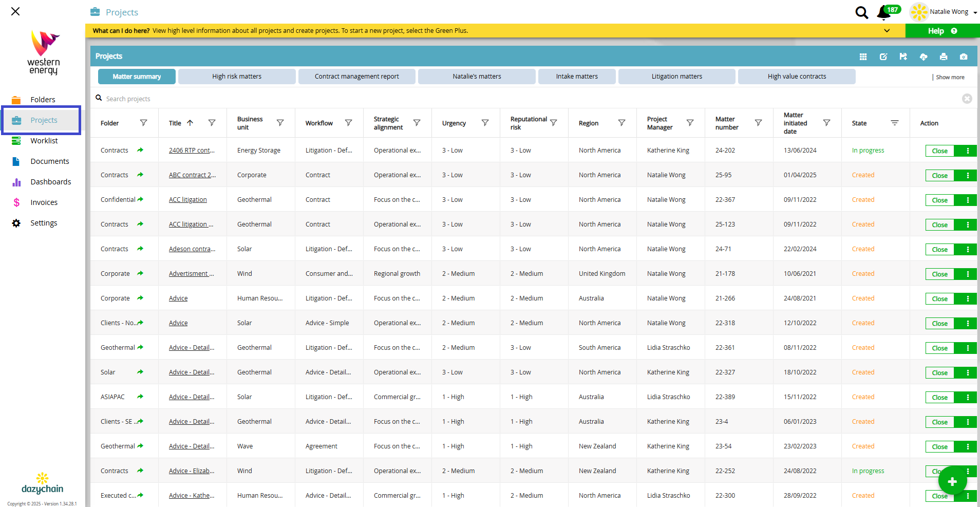The height and width of the screenshot is (507, 980).
Task: Open Worklist in the sidebar
Action: click(44, 141)
